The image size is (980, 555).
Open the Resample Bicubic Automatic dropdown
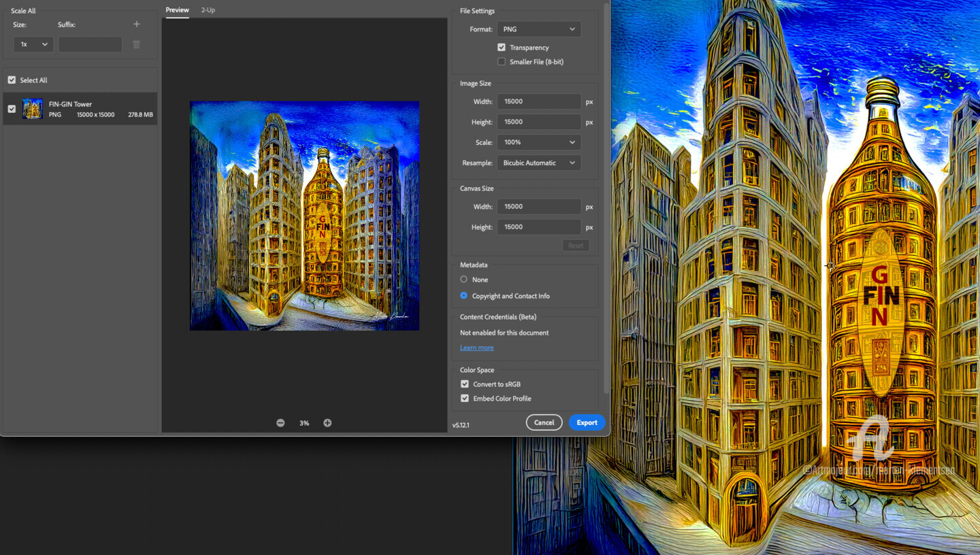pos(539,163)
